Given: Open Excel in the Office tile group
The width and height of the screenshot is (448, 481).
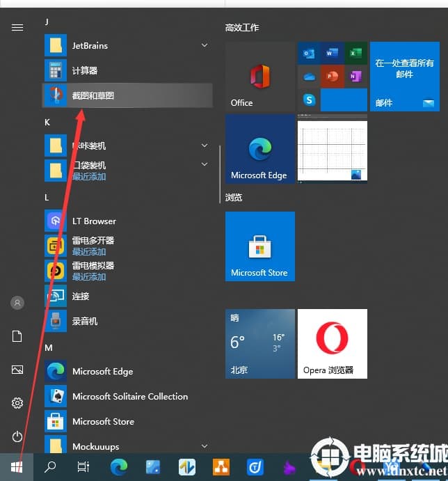Looking at the screenshot, I should [x=355, y=54].
